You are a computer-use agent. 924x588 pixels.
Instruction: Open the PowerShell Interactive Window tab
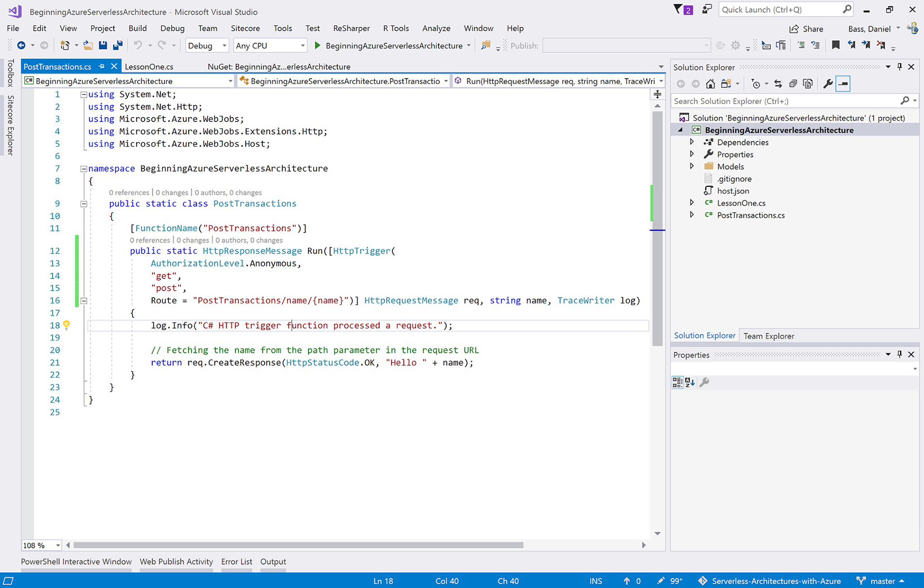tap(76, 561)
